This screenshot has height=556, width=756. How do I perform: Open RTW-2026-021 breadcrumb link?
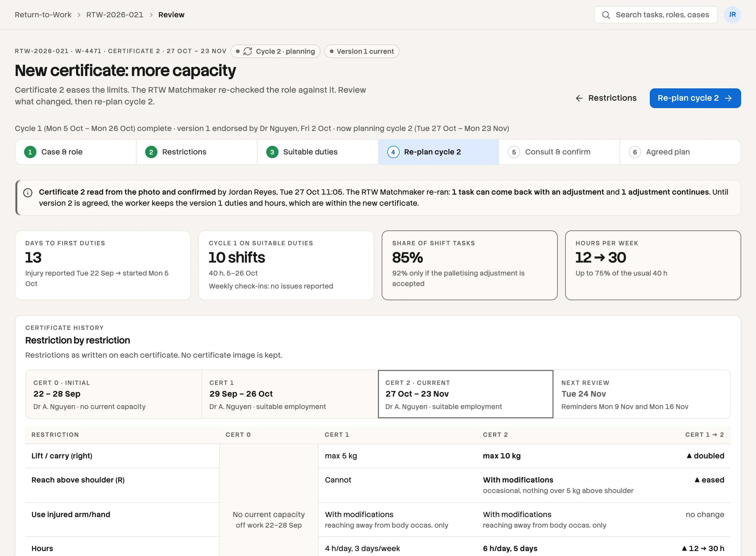click(x=115, y=15)
